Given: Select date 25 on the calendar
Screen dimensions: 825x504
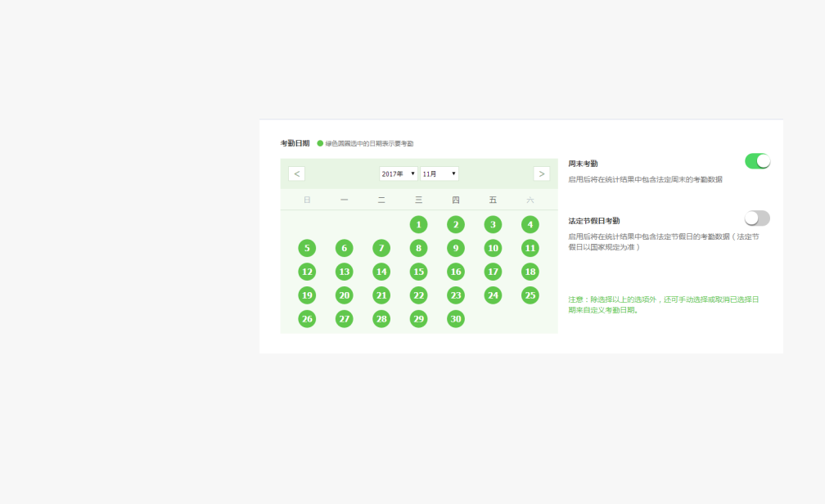Looking at the screenshot, I should [x=530, y=295].
